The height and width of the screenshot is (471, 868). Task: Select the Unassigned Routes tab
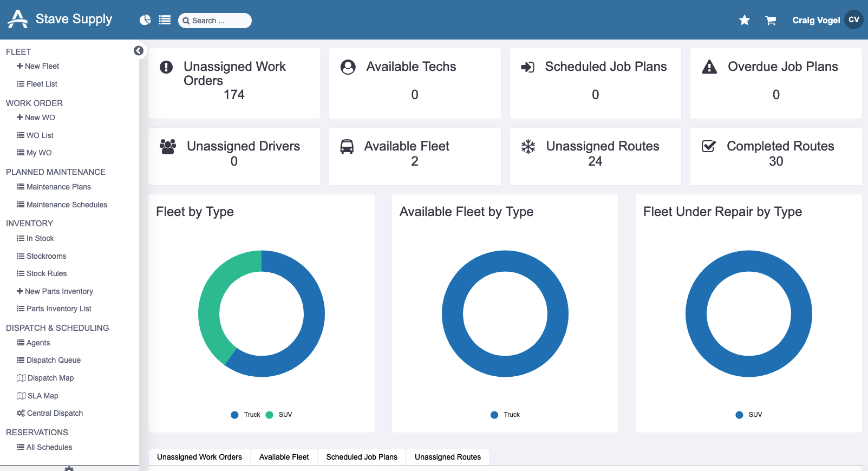[x=448, y=457]
